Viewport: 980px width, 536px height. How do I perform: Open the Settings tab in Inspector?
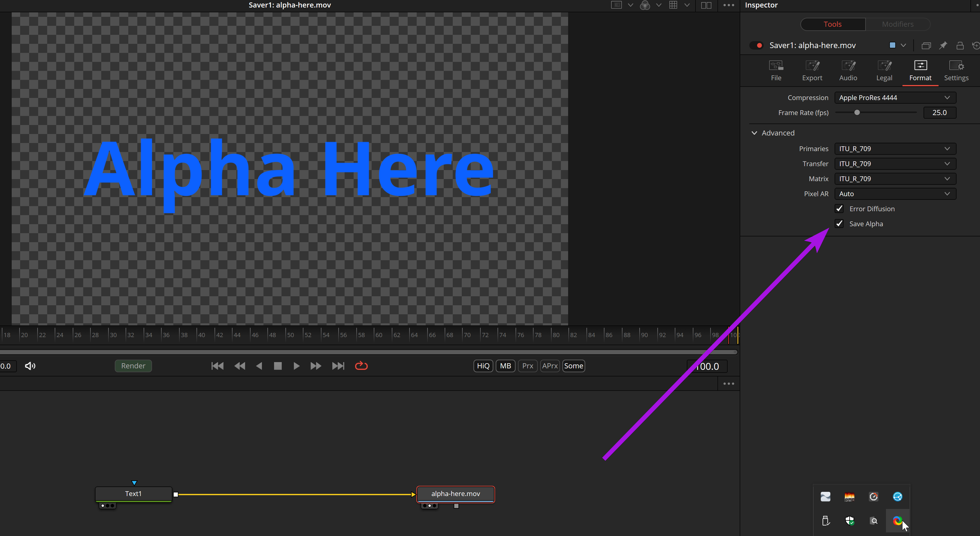click(x=956, y=71)
